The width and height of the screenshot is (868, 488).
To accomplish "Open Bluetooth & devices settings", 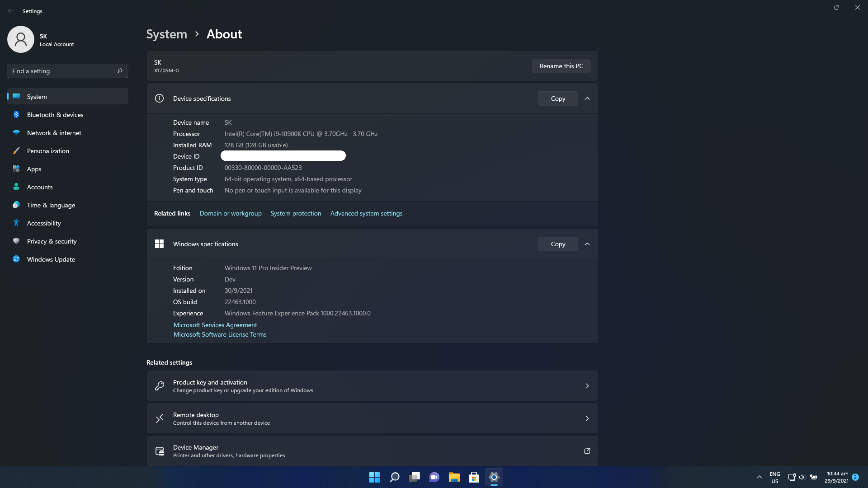I will point(68,115).
